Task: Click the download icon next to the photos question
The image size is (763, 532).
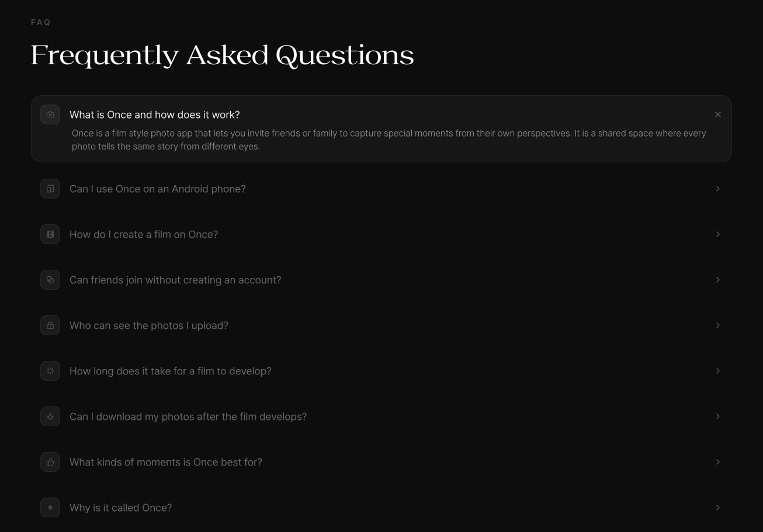Action: point(50,416)
